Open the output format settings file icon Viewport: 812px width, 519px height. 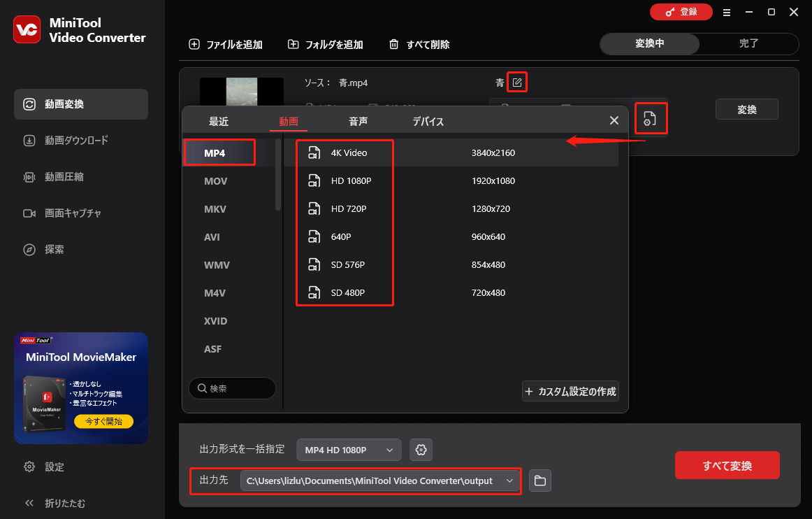649,119
